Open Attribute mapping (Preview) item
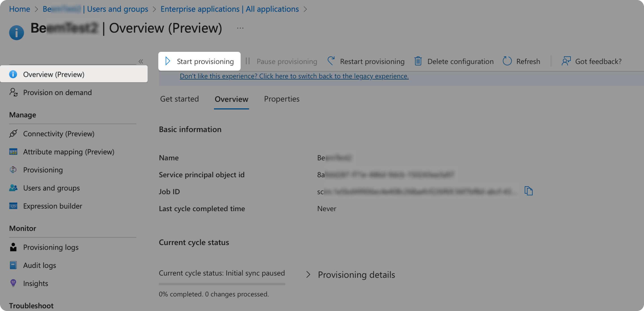 pyautogui.click(x=68, y=152)
